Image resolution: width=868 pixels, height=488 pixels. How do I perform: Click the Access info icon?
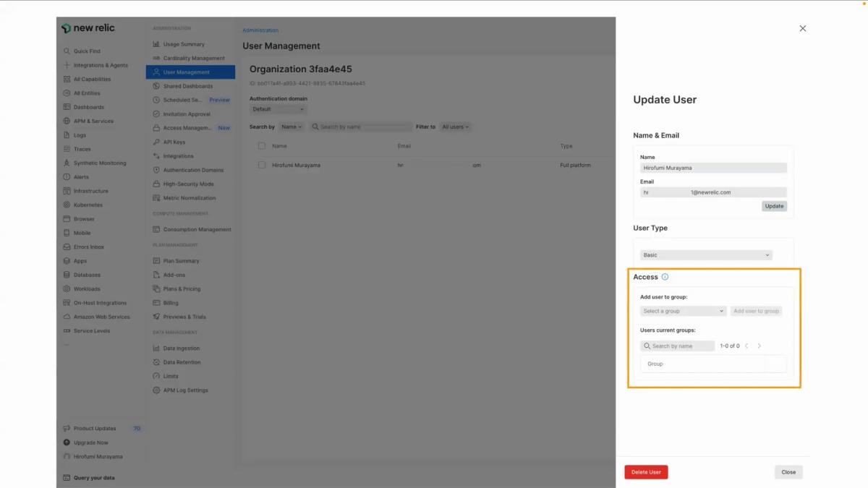(665, 277)
